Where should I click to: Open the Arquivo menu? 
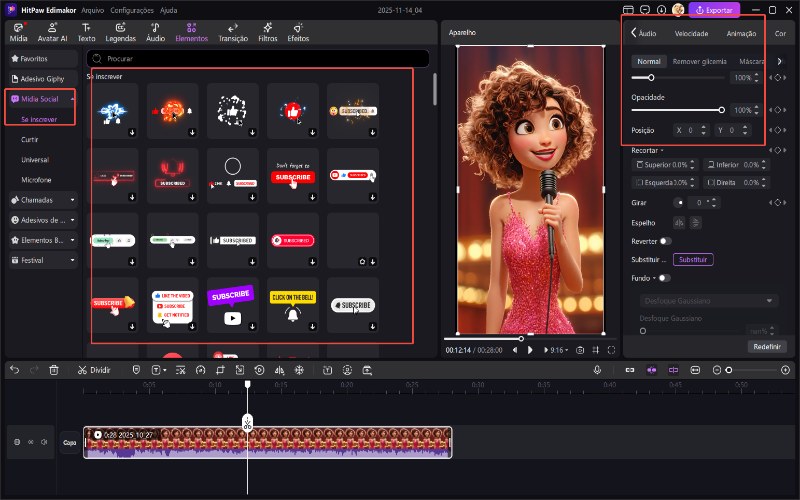92,8
